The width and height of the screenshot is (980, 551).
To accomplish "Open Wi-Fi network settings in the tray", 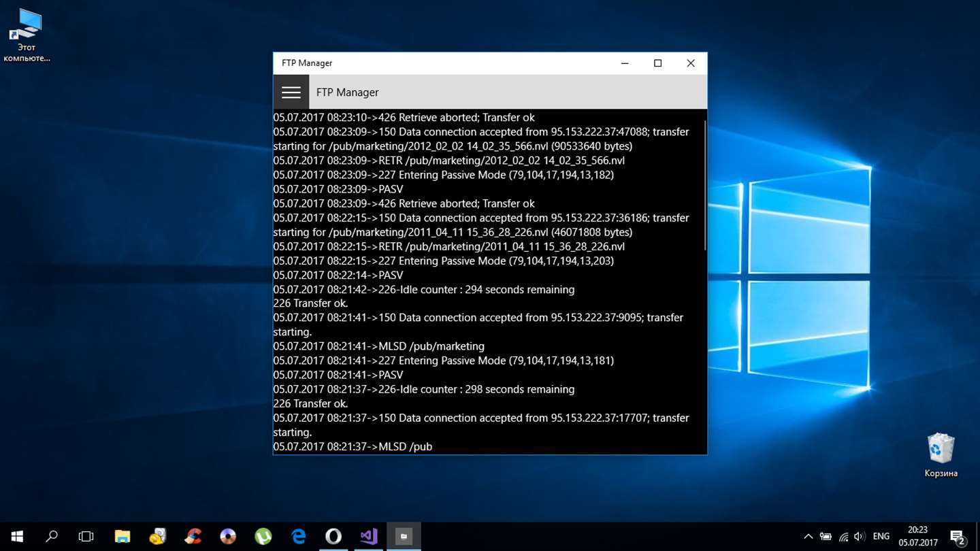I will tap(843, 537).
